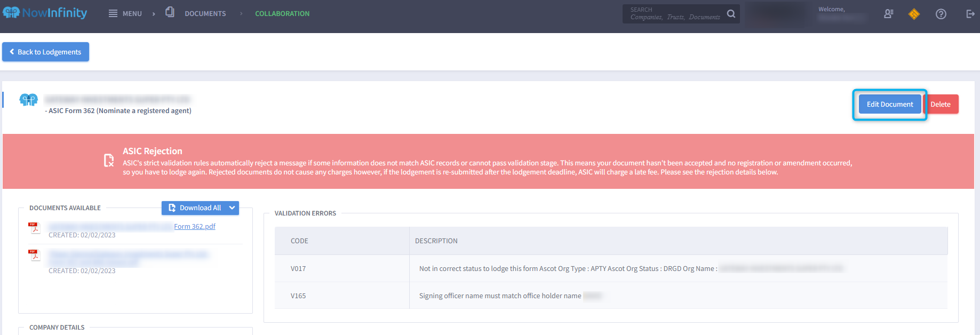Select the ASIC Rejection heading

pos(153,151)
